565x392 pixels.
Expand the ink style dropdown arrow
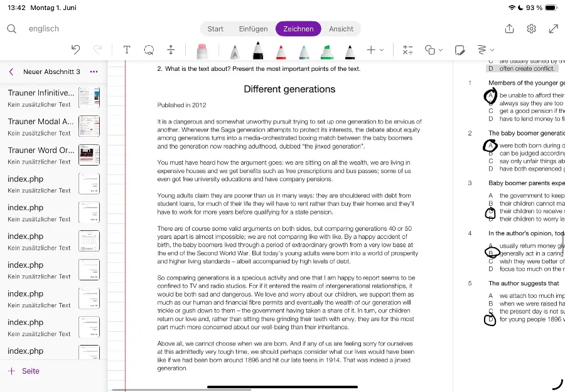[x=492, y=50]
